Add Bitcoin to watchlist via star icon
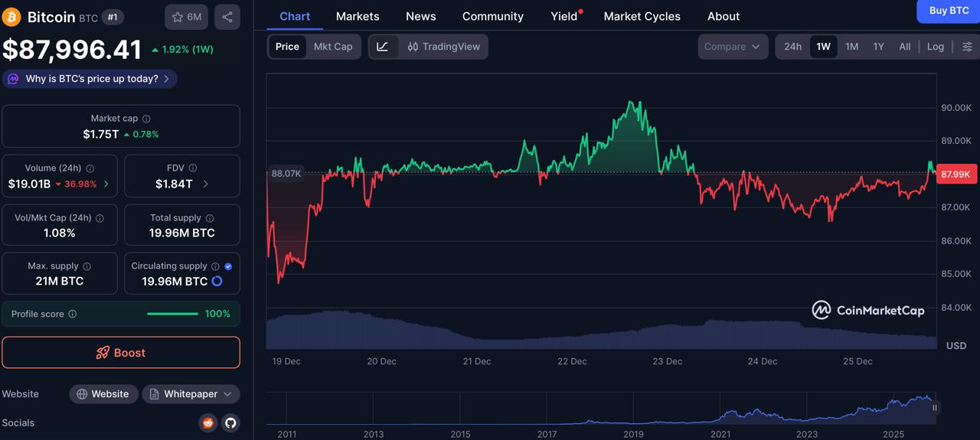Screen dimensions: 980x440 coord(186,17)
